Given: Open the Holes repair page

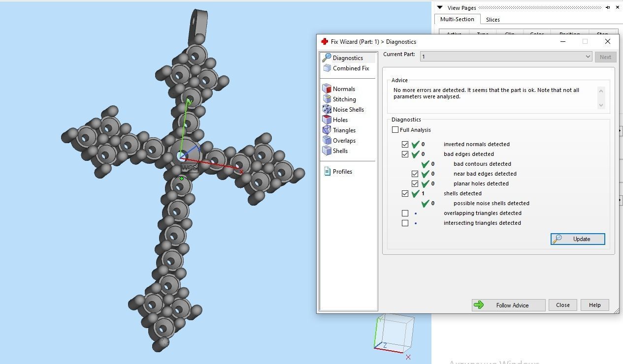Looking at the screenshot, I should click(x=335, y=120).
